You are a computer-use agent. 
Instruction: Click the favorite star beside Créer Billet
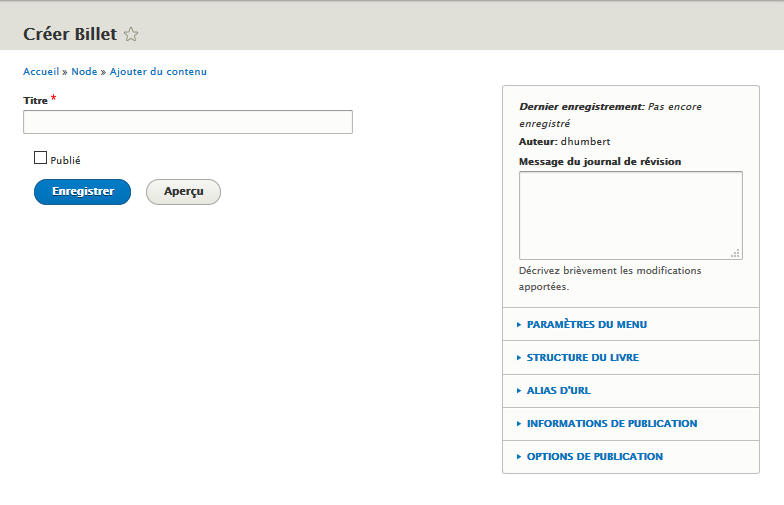(131, 35)
